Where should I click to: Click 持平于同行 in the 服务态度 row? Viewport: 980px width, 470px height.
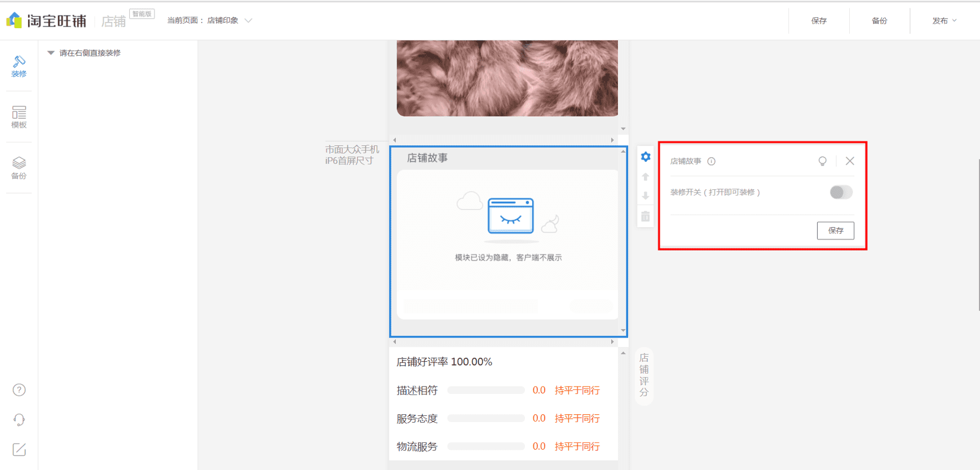tap(577, 418)
